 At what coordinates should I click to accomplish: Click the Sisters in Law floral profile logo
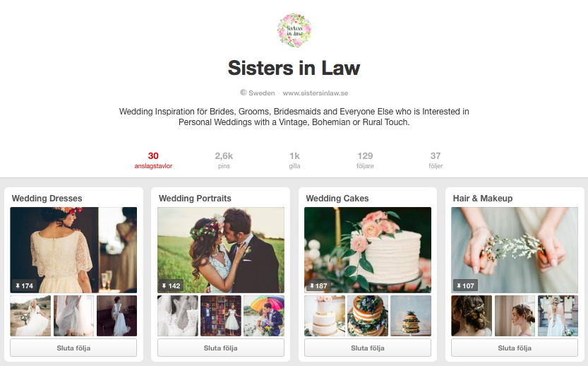(294, 30)
